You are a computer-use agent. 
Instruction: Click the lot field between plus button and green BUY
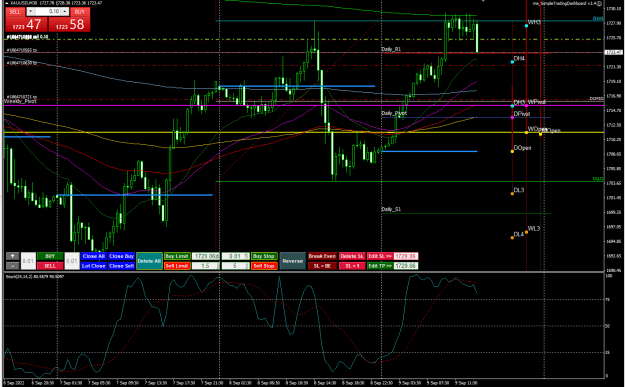[28, 261]
